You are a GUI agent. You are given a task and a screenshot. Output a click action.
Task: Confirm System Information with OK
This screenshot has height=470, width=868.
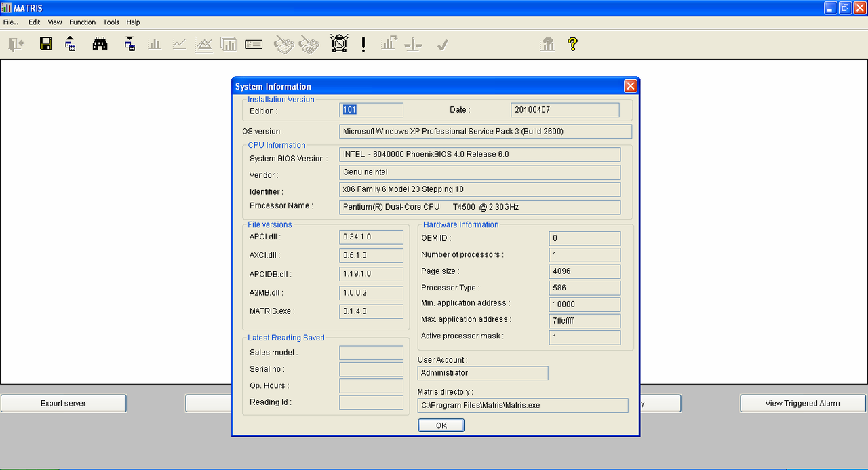click(441, 425)
